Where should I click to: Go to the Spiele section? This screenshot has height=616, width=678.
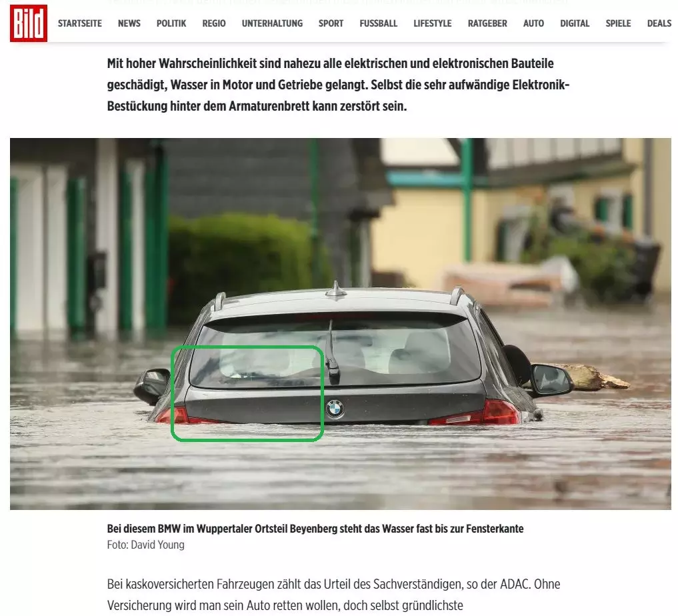click(618, 23)
